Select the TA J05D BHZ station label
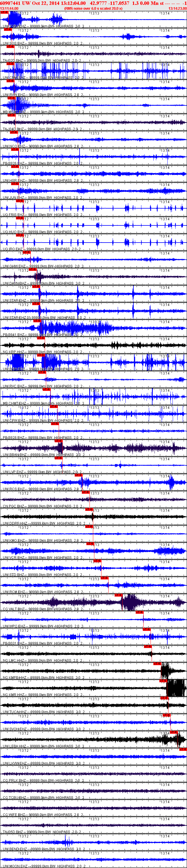 [x=13, y=832]
